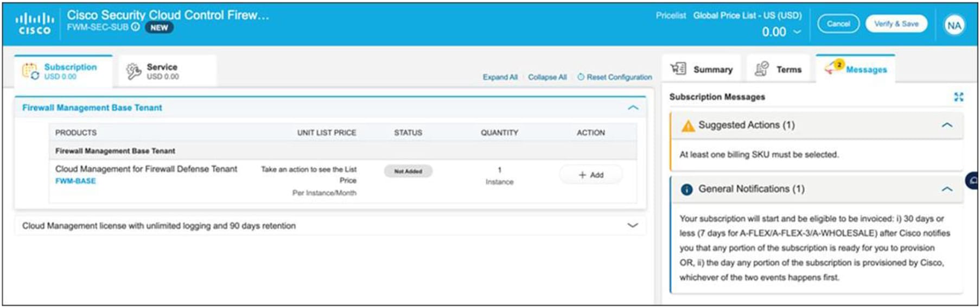Click the UNIT LIST PRICE column header
Image resolution: width=980 pixels, height=308 pixels.
pos(327,133)
